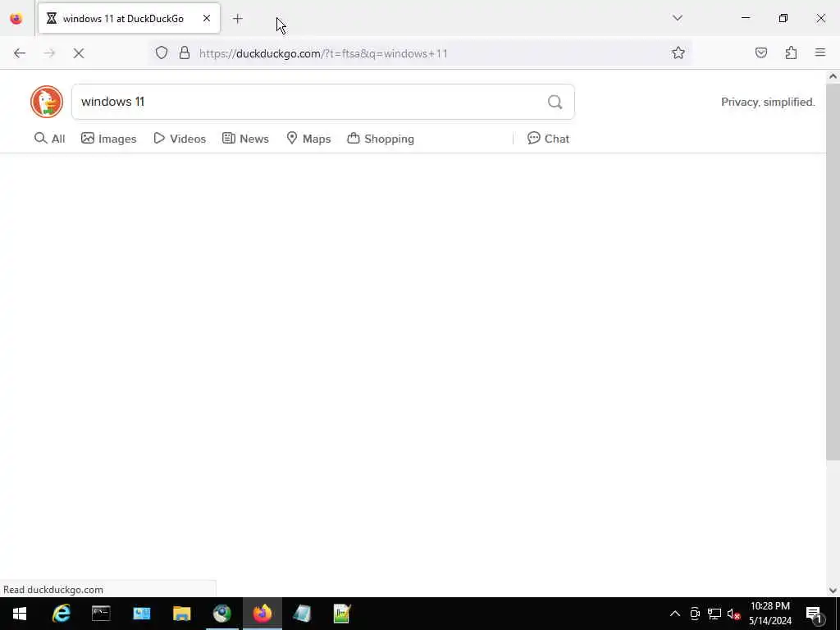This screenshot has width=840, height=630.
Task: Open DuckDuckGo Chat
Action: pos(548,139)
